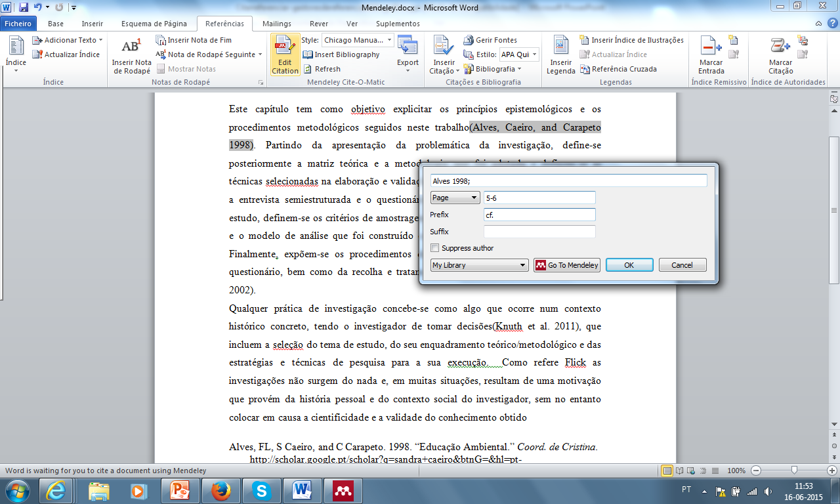Click the citation search field Alves 1998
The width and height of the screenshot is (840, 504).
tap(569, 180)
